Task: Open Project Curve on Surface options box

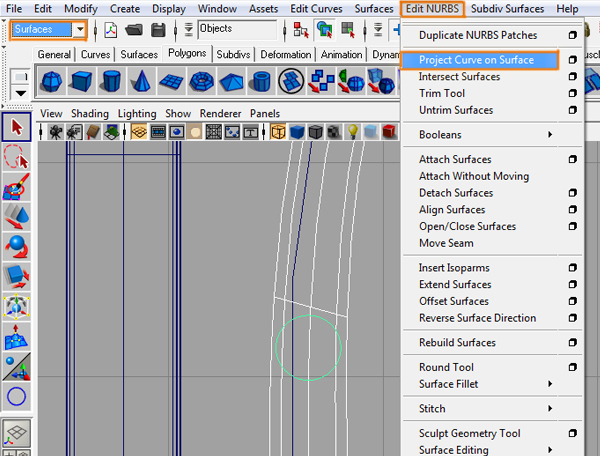Action: point(572,60)
